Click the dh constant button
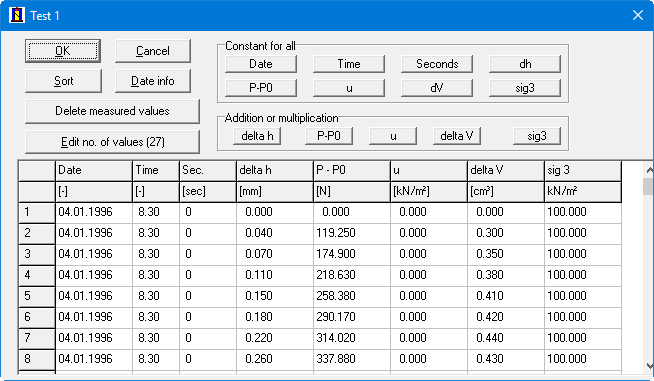 525,64
